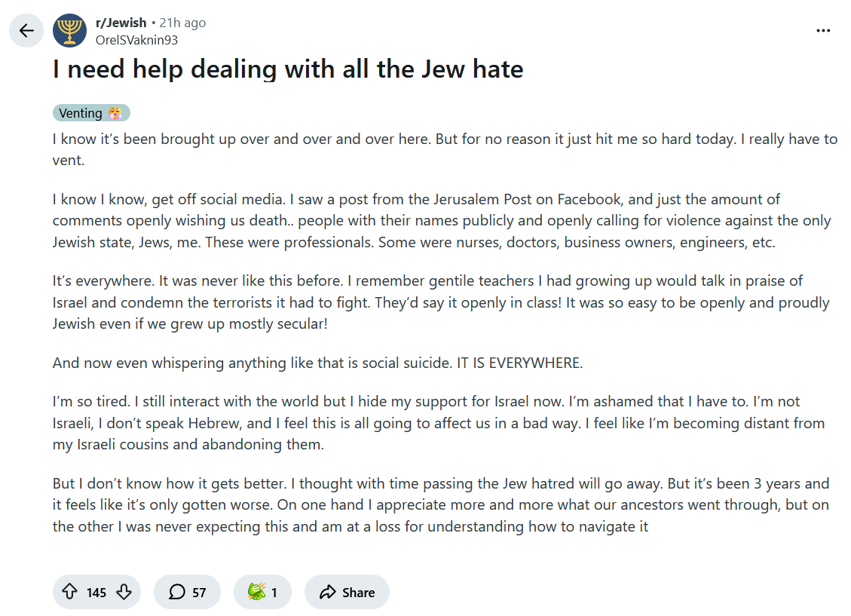
Task: Go back using the left arrow button
Action: pyautogui.click(x=26, y=31)
